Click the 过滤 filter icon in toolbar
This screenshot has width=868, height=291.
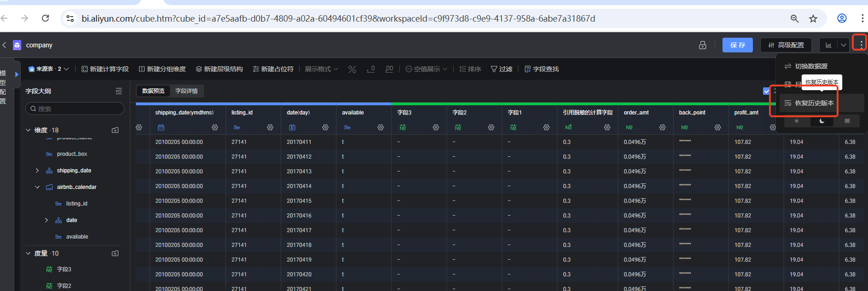501,69
